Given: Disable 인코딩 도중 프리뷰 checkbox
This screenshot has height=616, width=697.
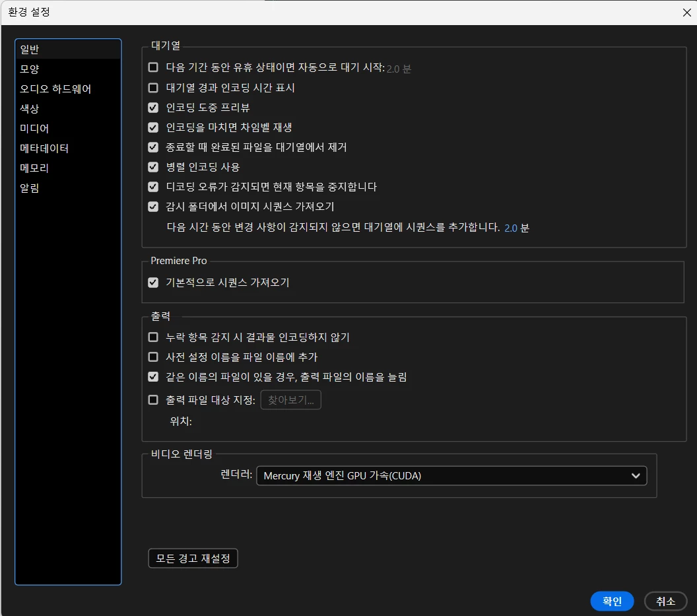Looking at the screenshot, I should [x=153, y=108].
